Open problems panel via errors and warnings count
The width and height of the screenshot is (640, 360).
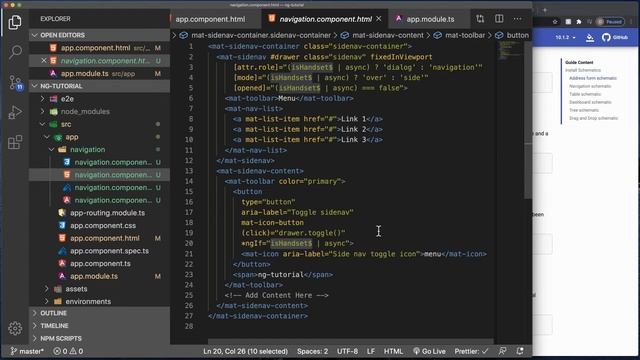pyautogui.click(x=68, y=351)
